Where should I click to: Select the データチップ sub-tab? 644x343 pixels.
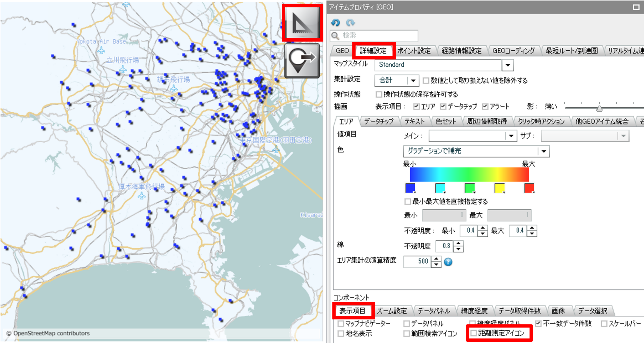pos(379,121)
